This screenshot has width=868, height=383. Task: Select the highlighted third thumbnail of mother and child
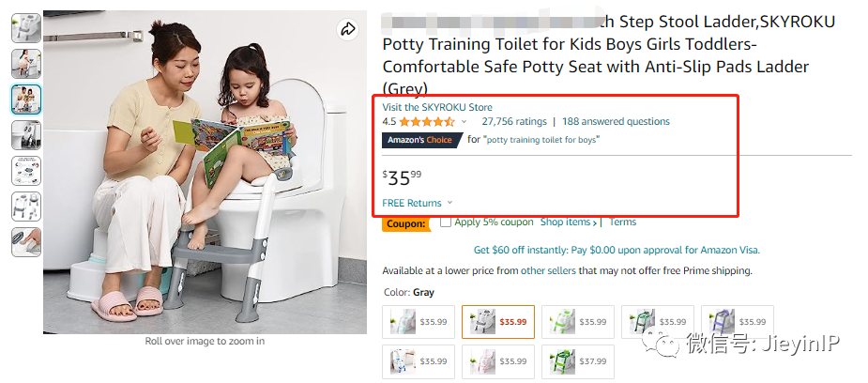tap(26, 100)
